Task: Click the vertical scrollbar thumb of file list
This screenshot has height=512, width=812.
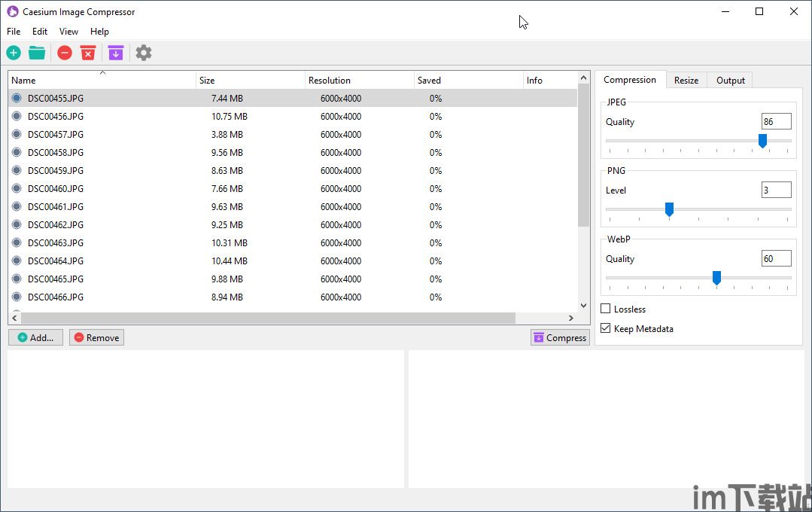Action: [584, 154]
